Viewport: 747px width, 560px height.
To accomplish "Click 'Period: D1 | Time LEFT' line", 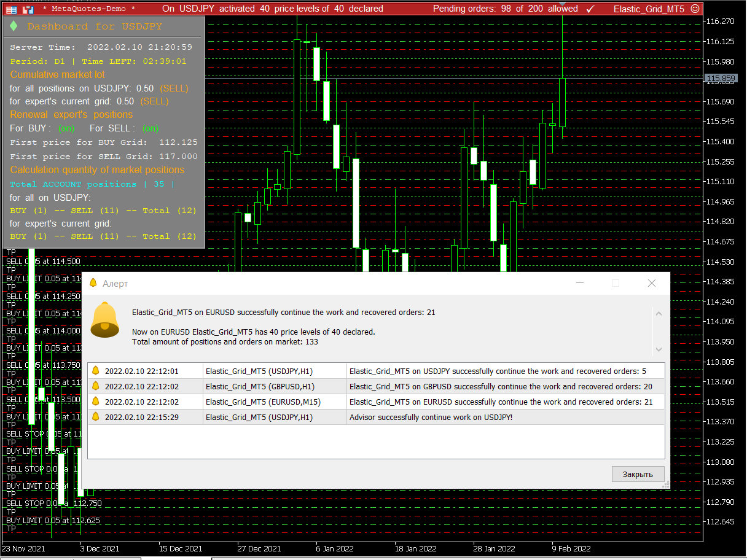I will pyautogui.click(x=98, y=61).
